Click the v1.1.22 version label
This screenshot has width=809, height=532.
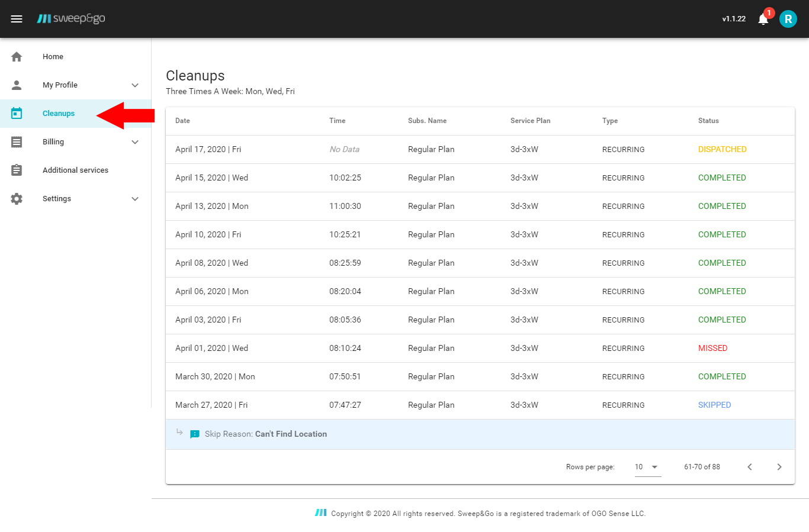(734, 19)
